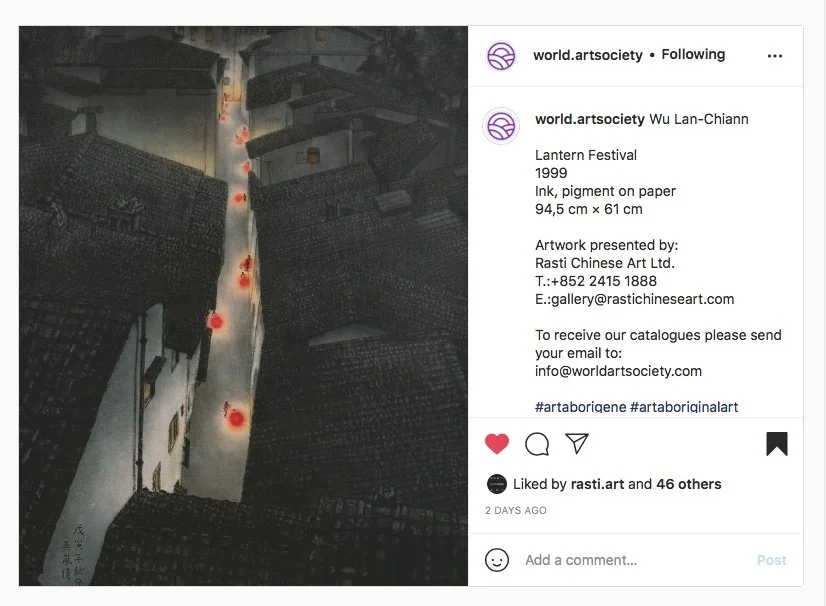Open the #artaboriginalart hashtag

coord(684,407)
